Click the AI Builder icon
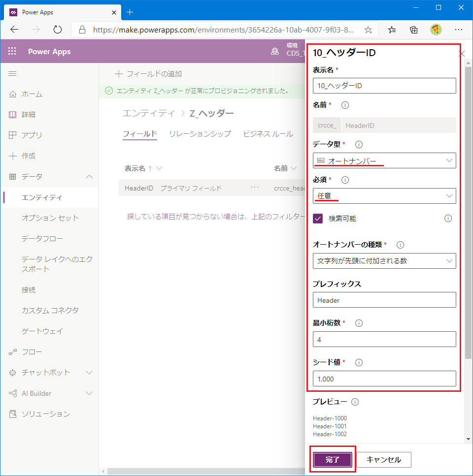The image size is (473, 476). pos(12,393)
